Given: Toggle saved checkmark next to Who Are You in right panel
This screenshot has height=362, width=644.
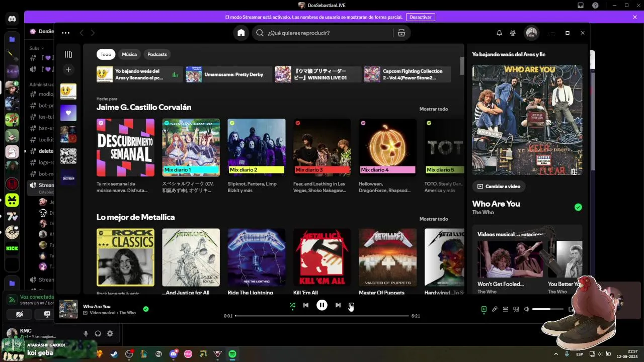Looking at the screenshot, I should pyautogui.click(x=578, y=207).
